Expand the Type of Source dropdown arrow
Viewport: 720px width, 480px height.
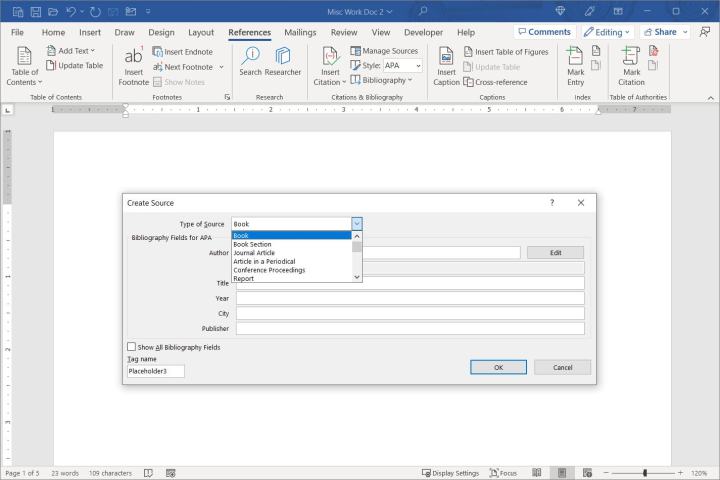click(357, 224)
